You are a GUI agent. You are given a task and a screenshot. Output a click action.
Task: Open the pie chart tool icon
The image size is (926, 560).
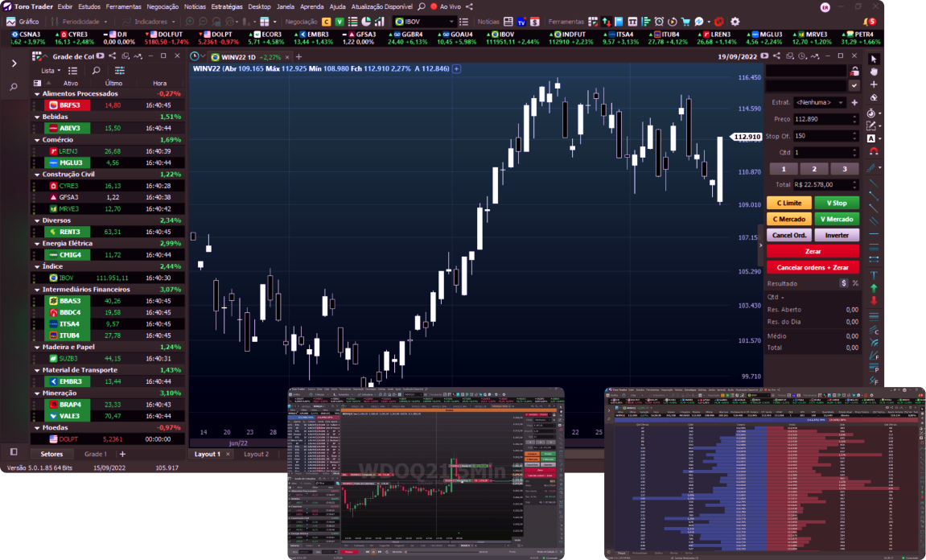[x=366, y=21]
